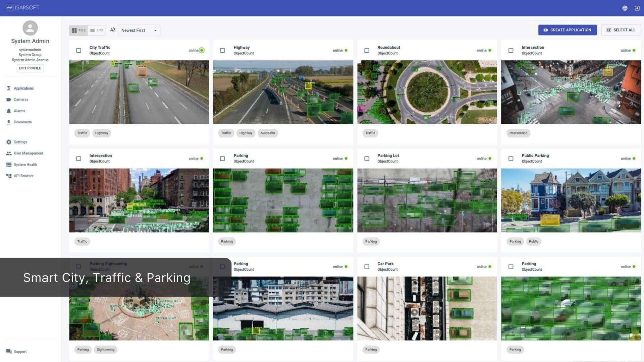Screen dimensions: 644x362
Task: Click the Support chat icon
Action: (x=9, y=352)
